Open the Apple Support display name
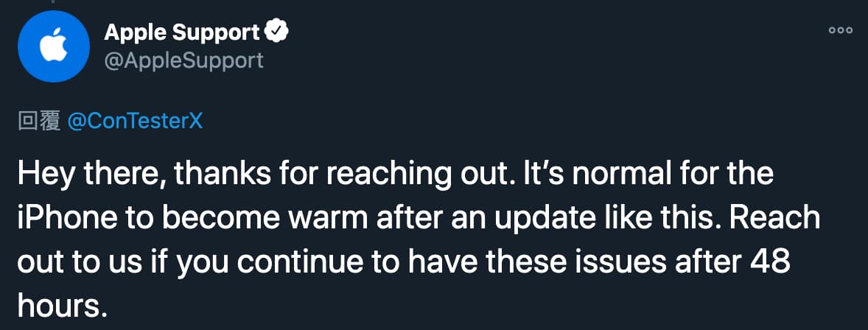Screen dimensions: 868x330 181,32
